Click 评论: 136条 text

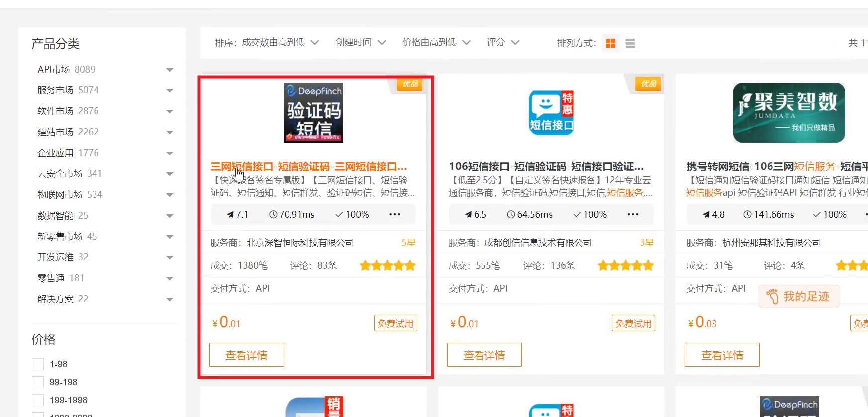[549, 266]
